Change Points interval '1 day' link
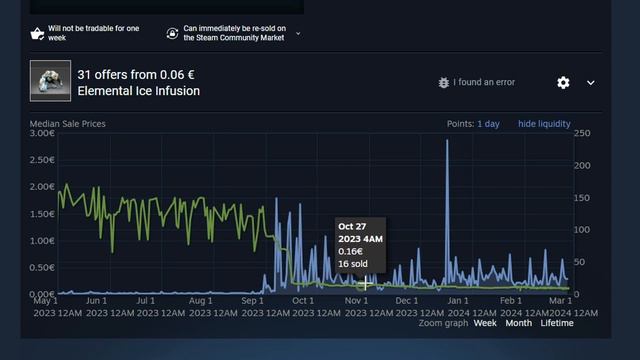Viewport: 640px width, 360px height. (488, 124)
